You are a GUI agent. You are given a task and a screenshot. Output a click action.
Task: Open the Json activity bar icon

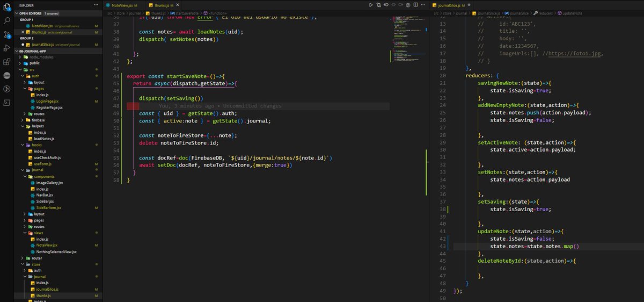tap(7, 75)
